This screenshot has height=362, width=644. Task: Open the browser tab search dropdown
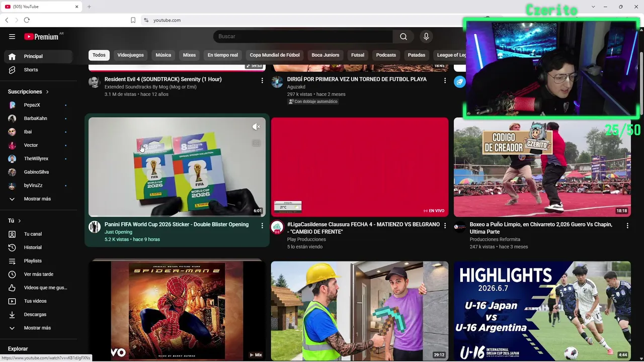point(593,7)
